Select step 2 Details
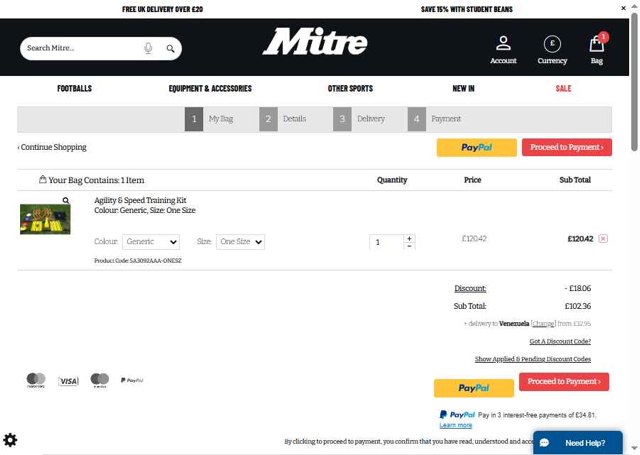The image size is (640, 455). tap(283, 119)
